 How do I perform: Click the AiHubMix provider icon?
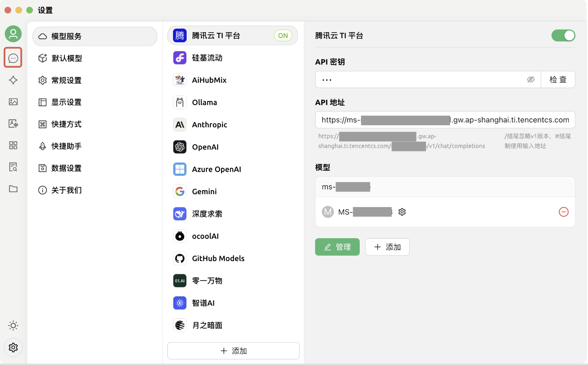tap(180, 80)
